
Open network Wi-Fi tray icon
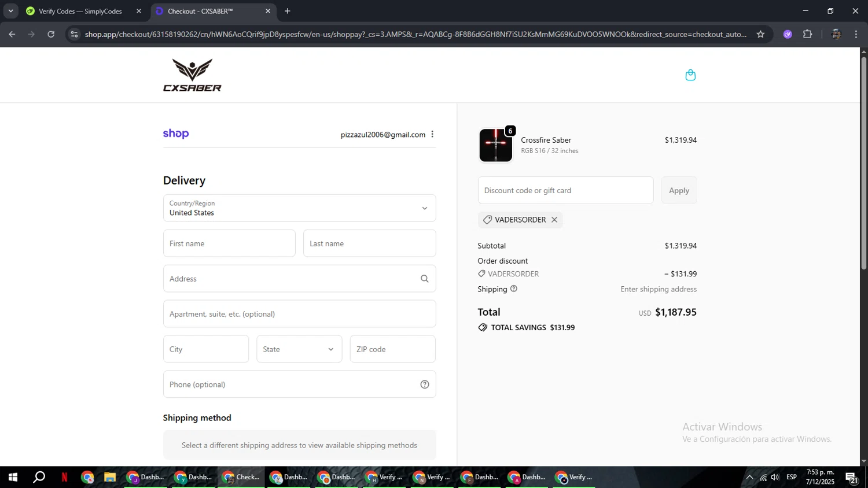click(x=763, y=477)
